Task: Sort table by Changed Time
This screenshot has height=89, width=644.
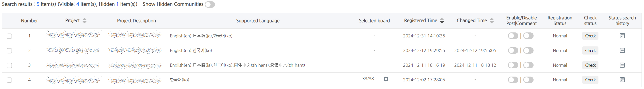Action: coord(491,21)
